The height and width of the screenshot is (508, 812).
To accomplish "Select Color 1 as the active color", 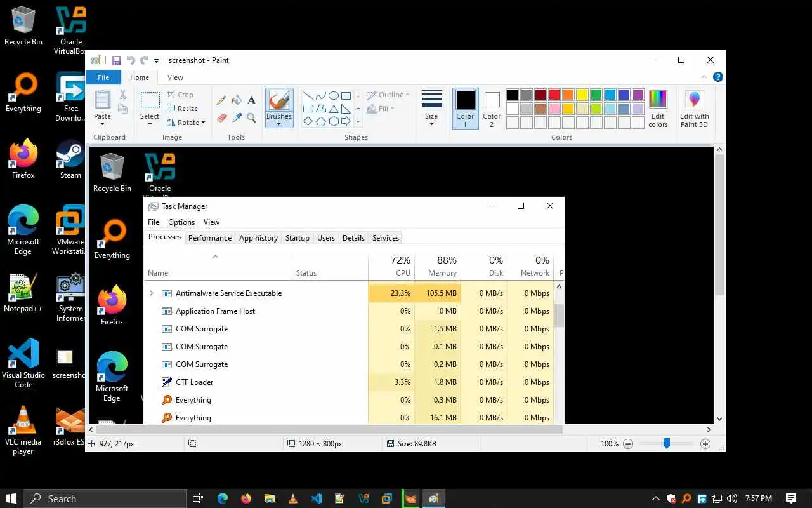I will 465,109.
